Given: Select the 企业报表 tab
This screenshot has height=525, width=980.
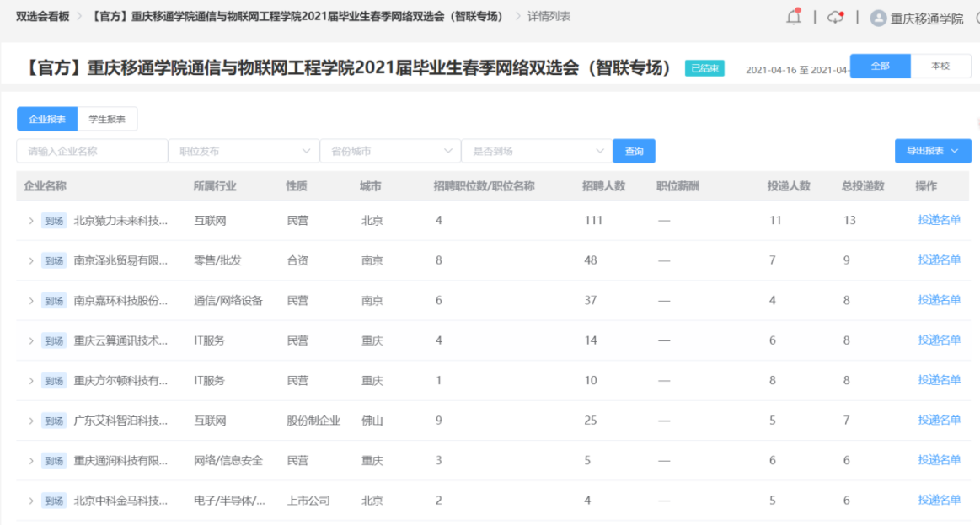Looking at the screenshot, I should pos(47,120).
